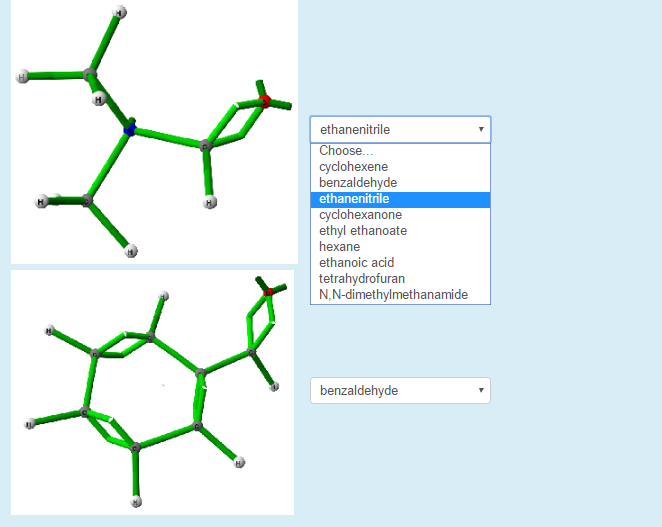Choose cyclohexene from the dropdown list

400,167
